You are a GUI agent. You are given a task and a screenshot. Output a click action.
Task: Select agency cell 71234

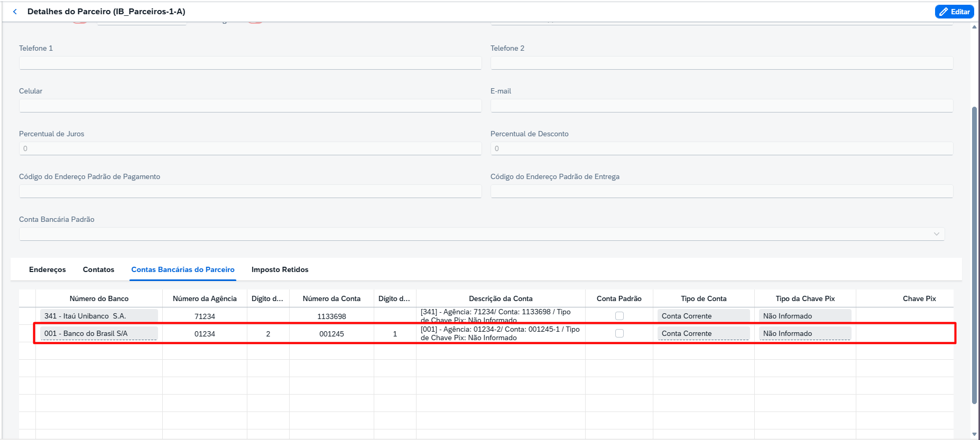(205, 316)
